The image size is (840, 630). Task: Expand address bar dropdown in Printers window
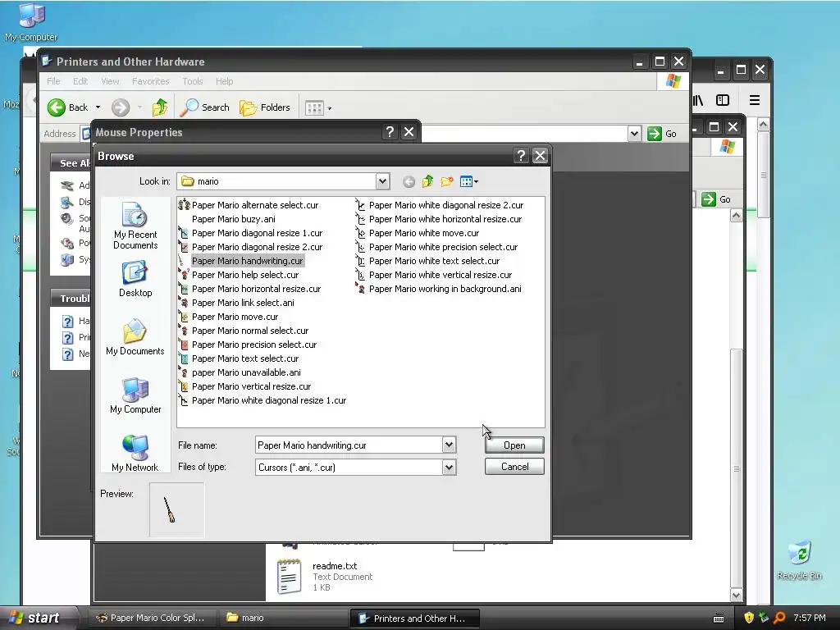tap(634, 134)
